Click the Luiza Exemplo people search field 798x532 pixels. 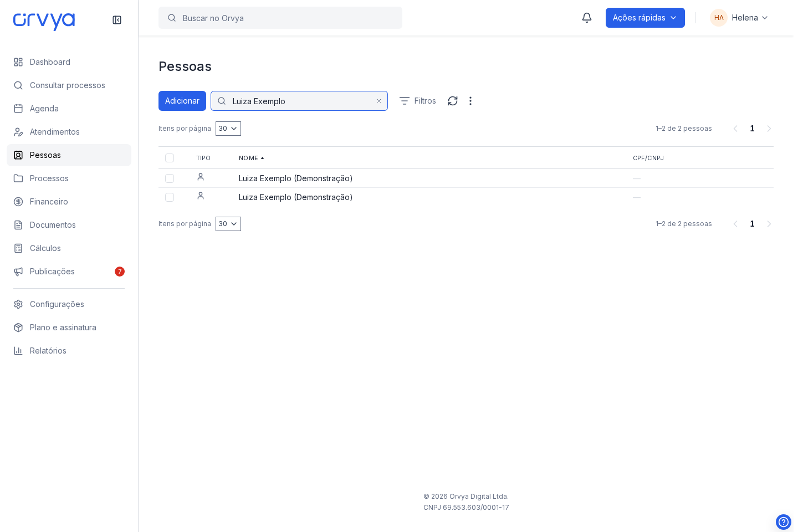click(299, 101)
